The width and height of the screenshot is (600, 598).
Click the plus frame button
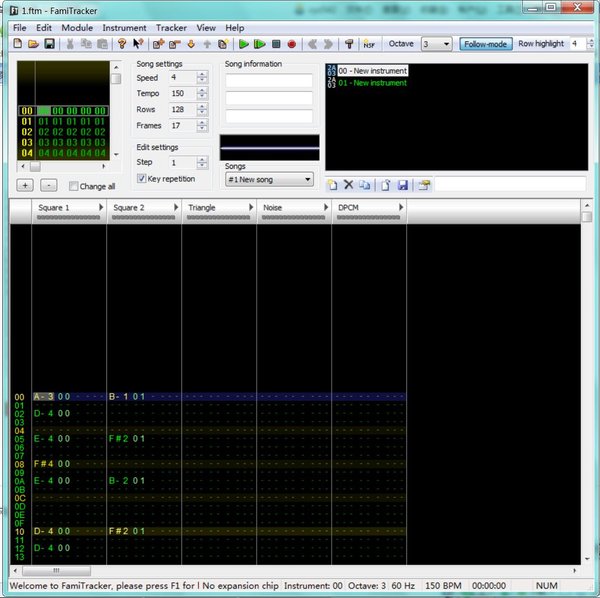pyautogui.click(x=26, y=186)
